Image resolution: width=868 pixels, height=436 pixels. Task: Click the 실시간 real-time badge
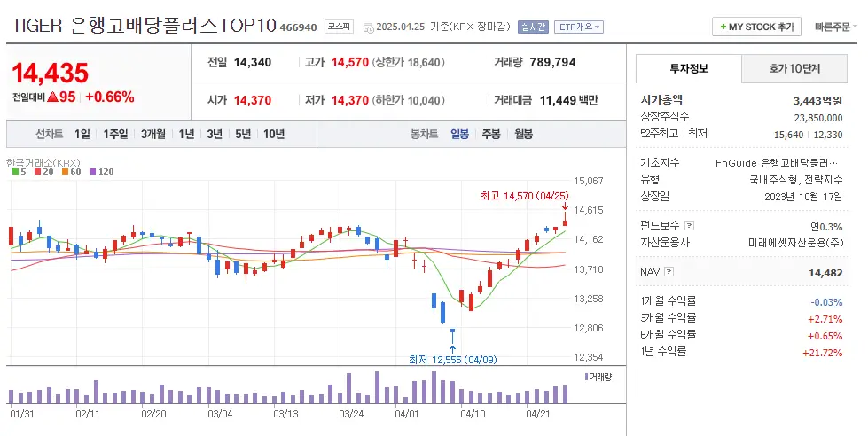coord(535,27)
